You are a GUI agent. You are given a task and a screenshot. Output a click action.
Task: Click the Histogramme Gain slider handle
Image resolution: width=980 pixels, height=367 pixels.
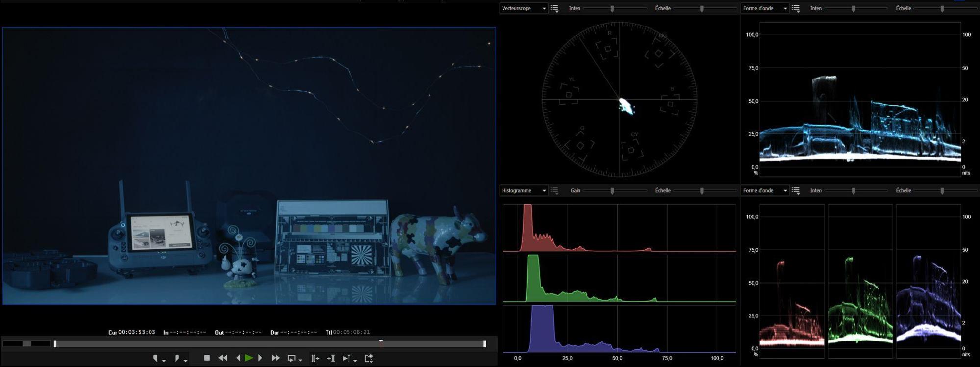pos(612,190)
